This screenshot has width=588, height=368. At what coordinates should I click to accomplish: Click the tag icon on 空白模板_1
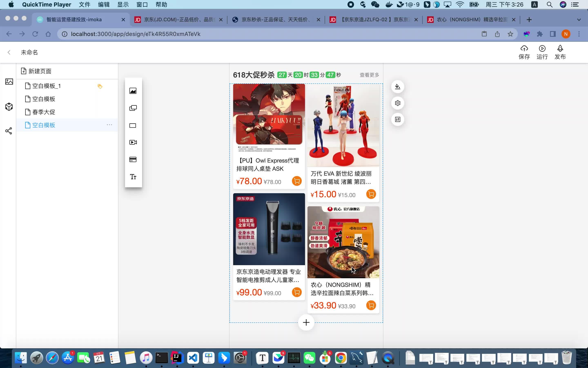100,86
